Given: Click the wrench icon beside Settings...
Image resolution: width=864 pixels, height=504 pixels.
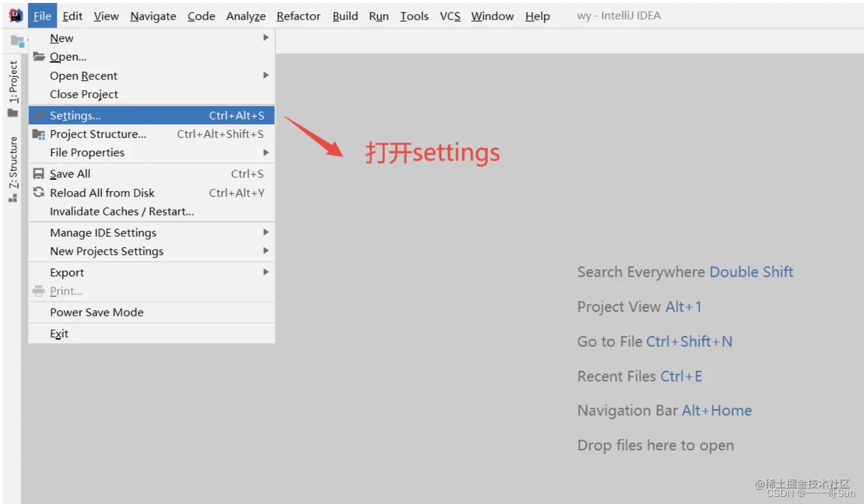Looking at the screenshot, I should [x=39, y=115].
